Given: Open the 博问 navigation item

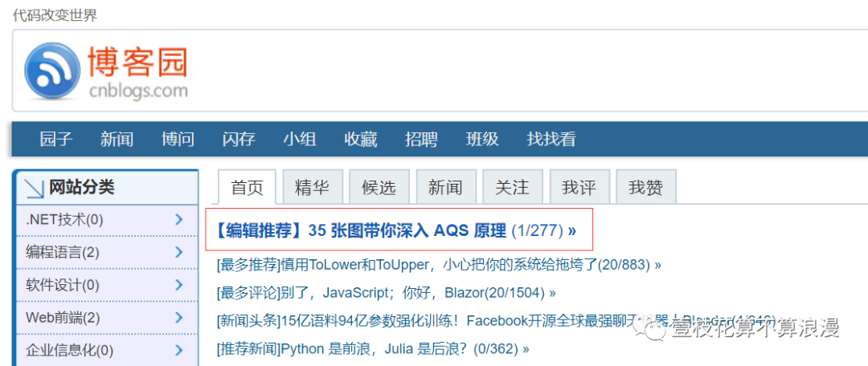Looking at the screenshot, I should pyautogui.click(x=178, y=139).
